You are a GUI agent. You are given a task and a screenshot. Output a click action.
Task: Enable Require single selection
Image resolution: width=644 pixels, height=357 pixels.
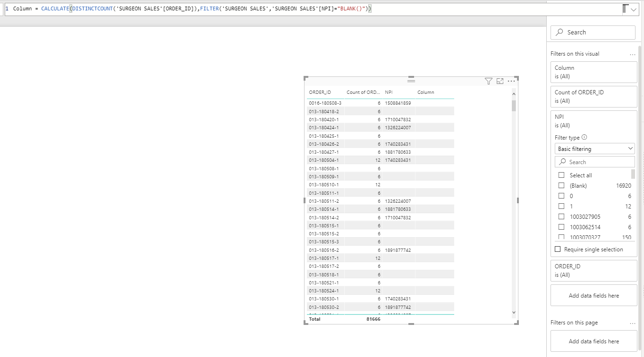click(x=558, y=249)
